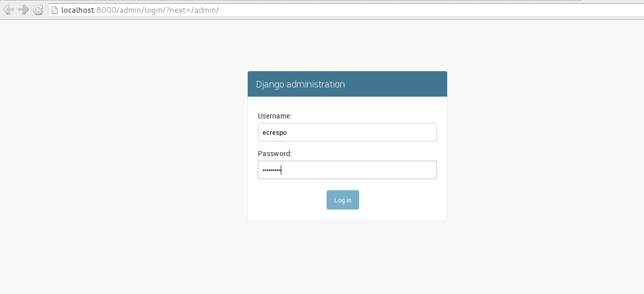Click the masked password dots
This screenshot has width=644, height=294.
click(x=271, y=170)
